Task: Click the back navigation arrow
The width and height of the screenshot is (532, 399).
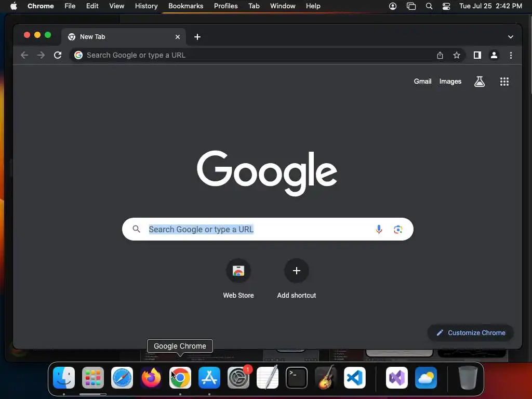Action: (24, 55)
